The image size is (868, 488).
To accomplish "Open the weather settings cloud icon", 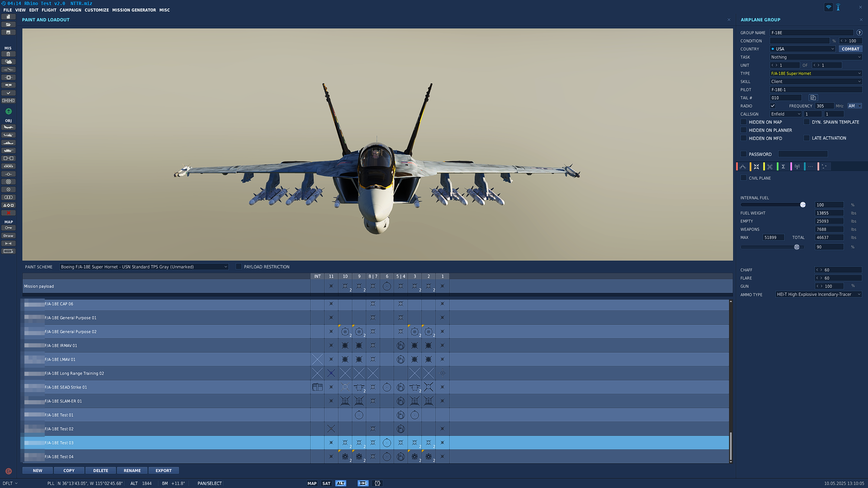I will click(x=8, y=62).
